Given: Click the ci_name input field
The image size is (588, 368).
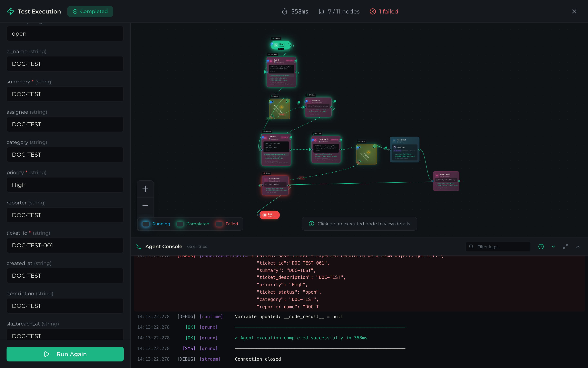Looking at the screenshot, I should pos(65,64).
